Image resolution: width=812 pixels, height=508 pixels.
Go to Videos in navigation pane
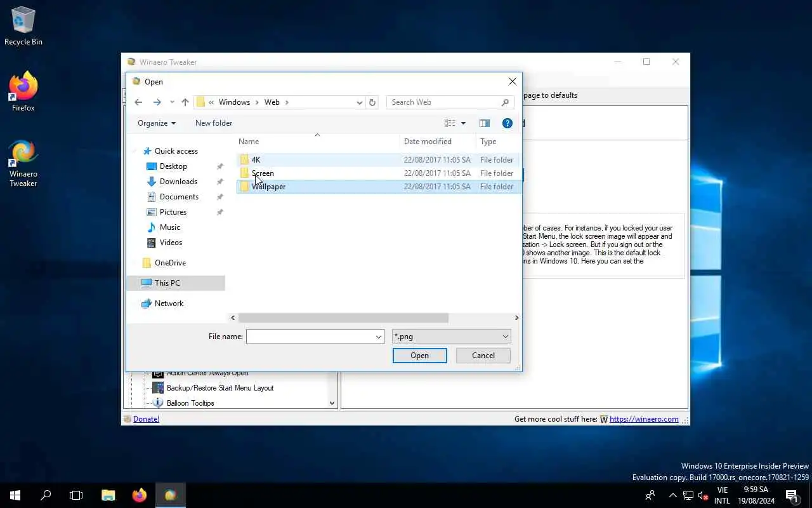165,243
